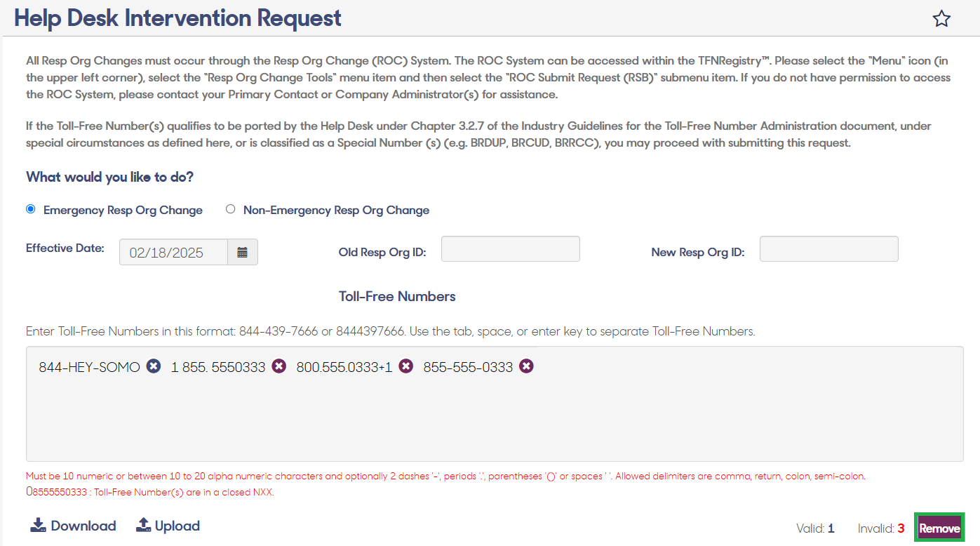Focus the Old Resp Org ID field
This screenshot has height=546, width=980.
511,249
